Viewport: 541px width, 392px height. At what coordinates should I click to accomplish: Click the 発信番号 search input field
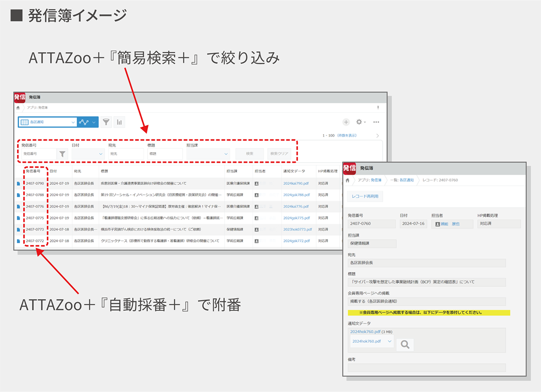[x=39, y=154]
